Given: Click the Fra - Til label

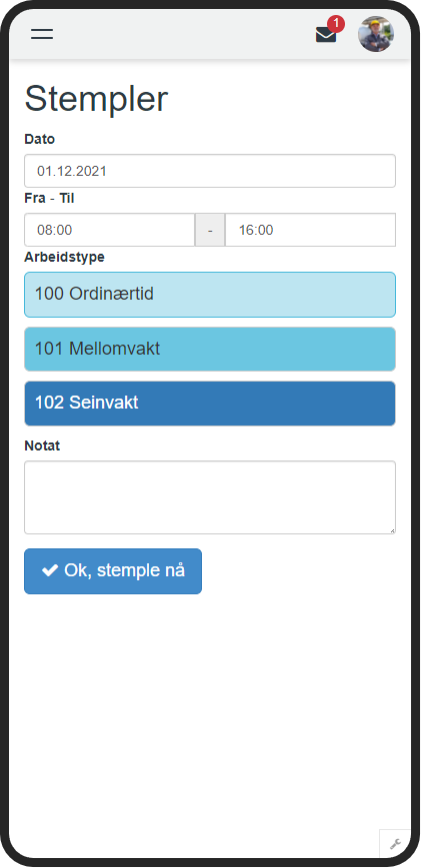Looking at the screenshot, I should pos(49,199).
